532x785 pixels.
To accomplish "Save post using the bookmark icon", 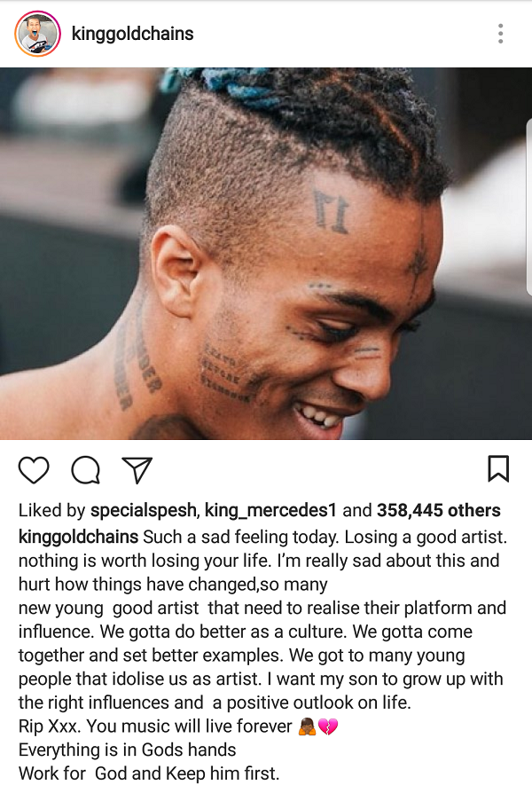I will click(498, 468).
